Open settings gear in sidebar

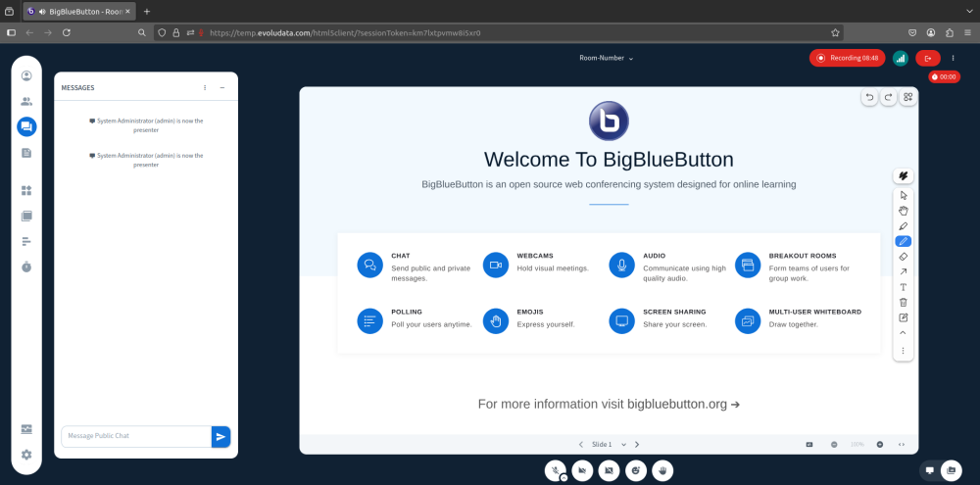tap(26, 455)
